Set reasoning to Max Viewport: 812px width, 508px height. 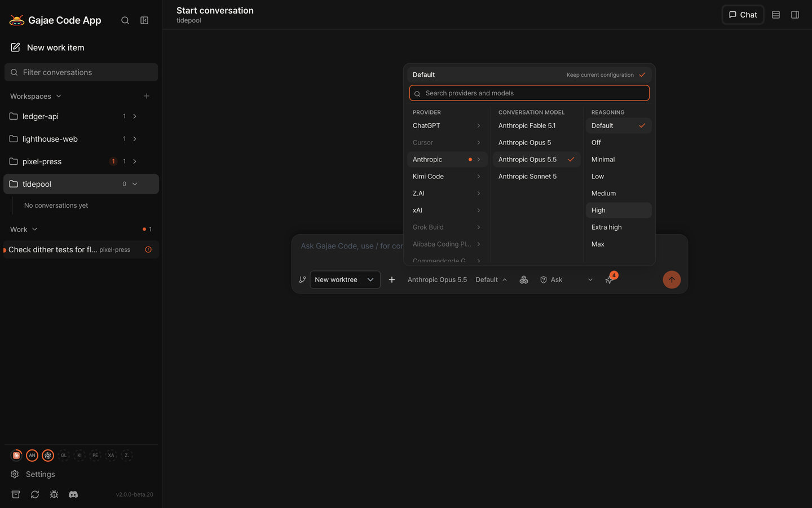point(619,244)
